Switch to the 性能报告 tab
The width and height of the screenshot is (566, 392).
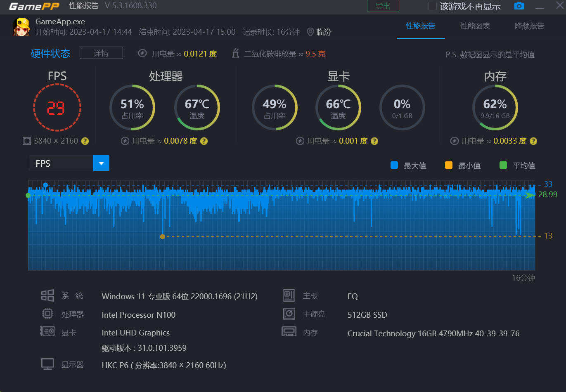coord(421,26)
